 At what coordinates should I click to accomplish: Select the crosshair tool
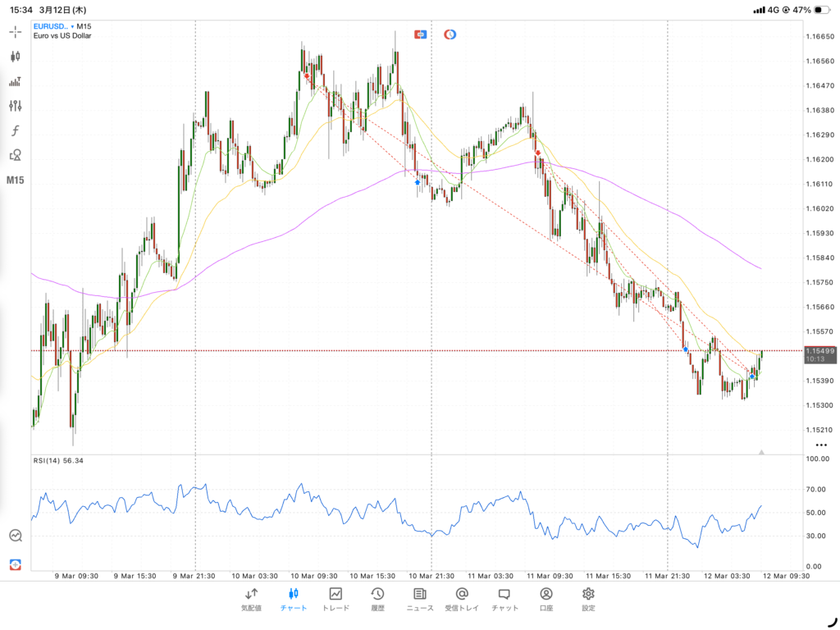[x=13, y=33]
